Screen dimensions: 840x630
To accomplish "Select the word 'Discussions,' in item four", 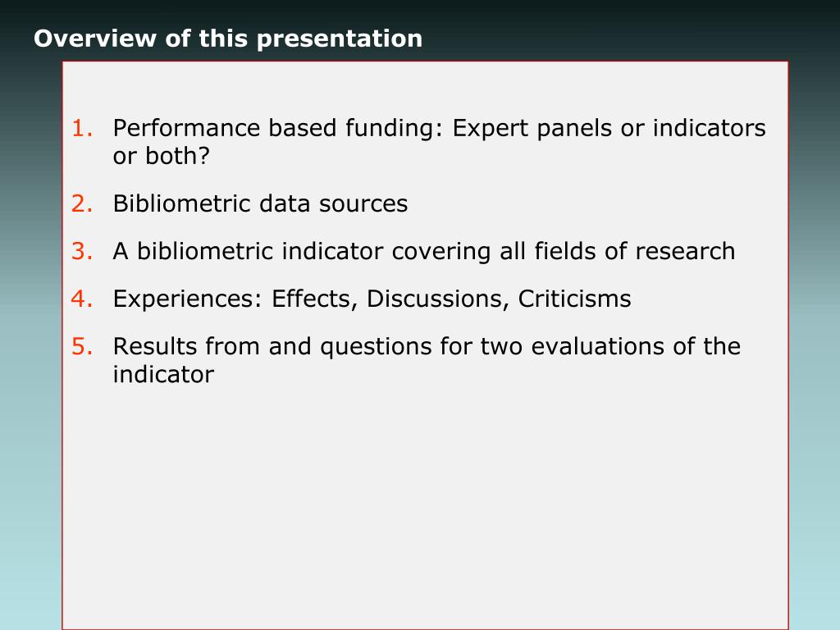I will coord(438,299).
